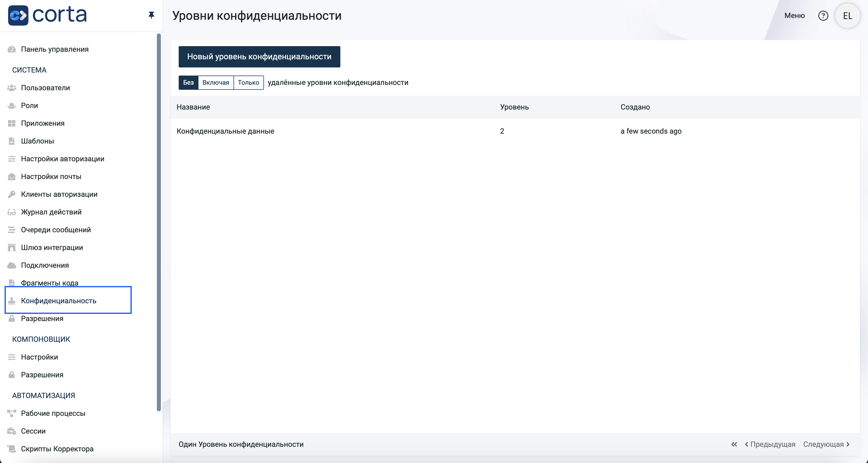Open Приложения in sidebar

coord(43,123)
